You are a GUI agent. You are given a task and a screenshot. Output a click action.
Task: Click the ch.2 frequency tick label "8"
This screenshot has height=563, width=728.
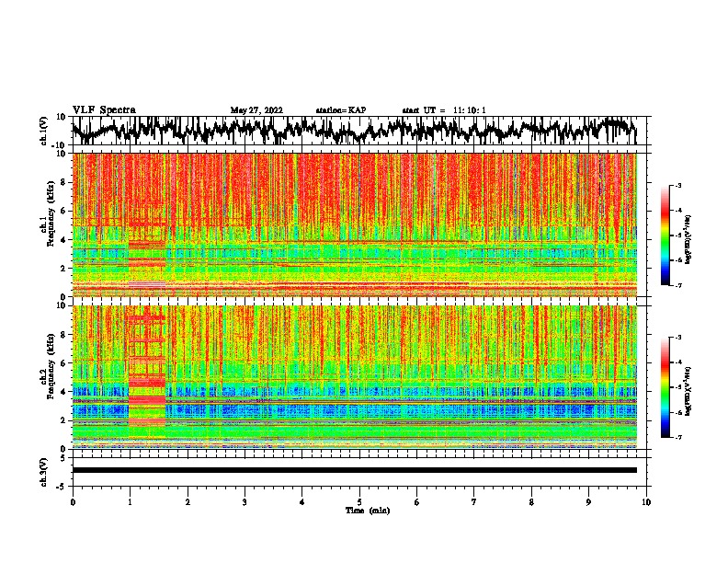63,335
